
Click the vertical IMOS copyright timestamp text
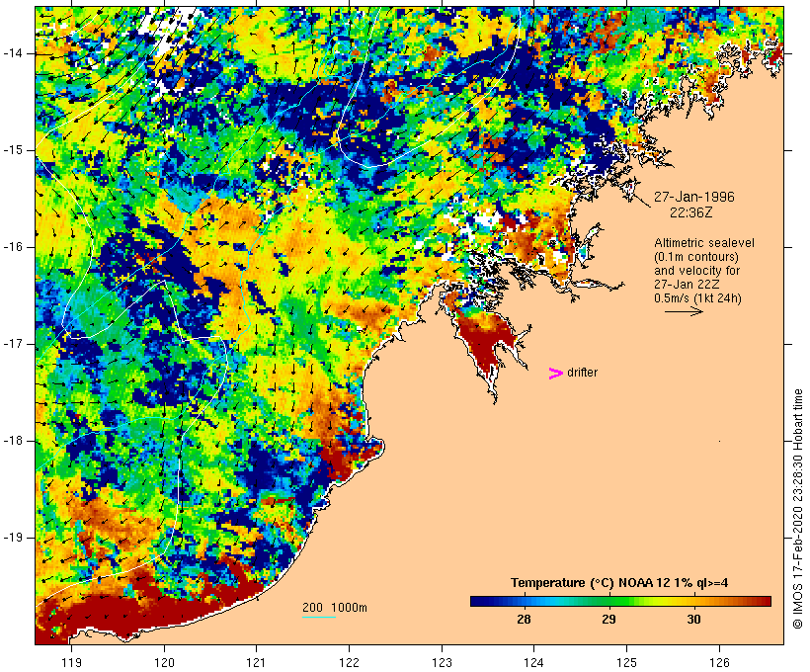tap(797, 509)
